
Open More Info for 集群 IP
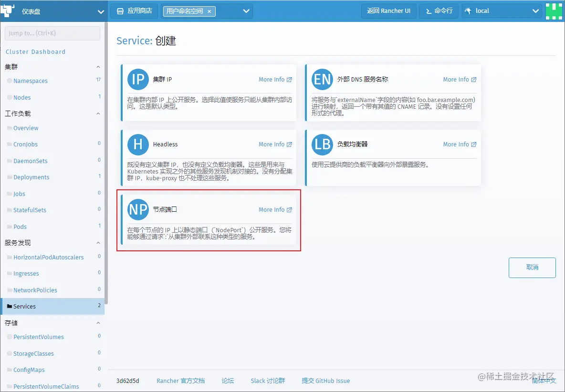point(275,80)
